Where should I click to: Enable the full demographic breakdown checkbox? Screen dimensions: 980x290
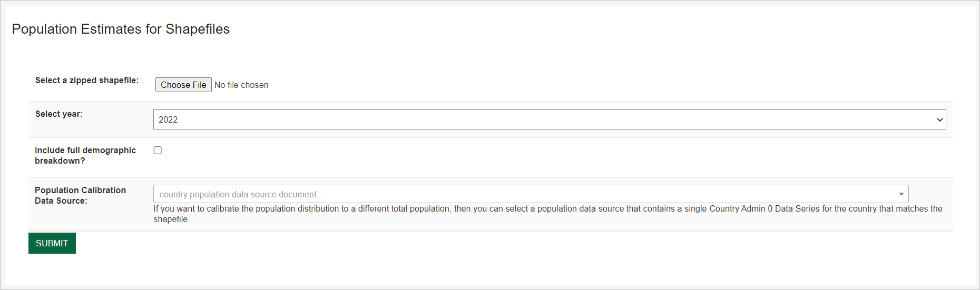pyautogui.click(x=158, y=151)
